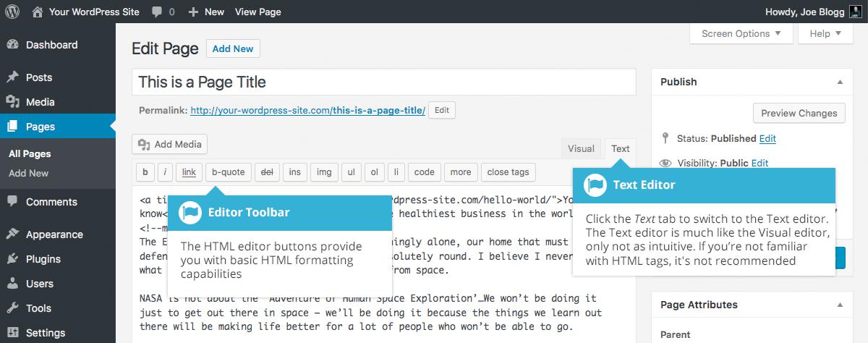Image resolution: width=868 pixels, height=343 pixels.
Task: Insert b-quote tag from toolbar
Action: [229, 172]
